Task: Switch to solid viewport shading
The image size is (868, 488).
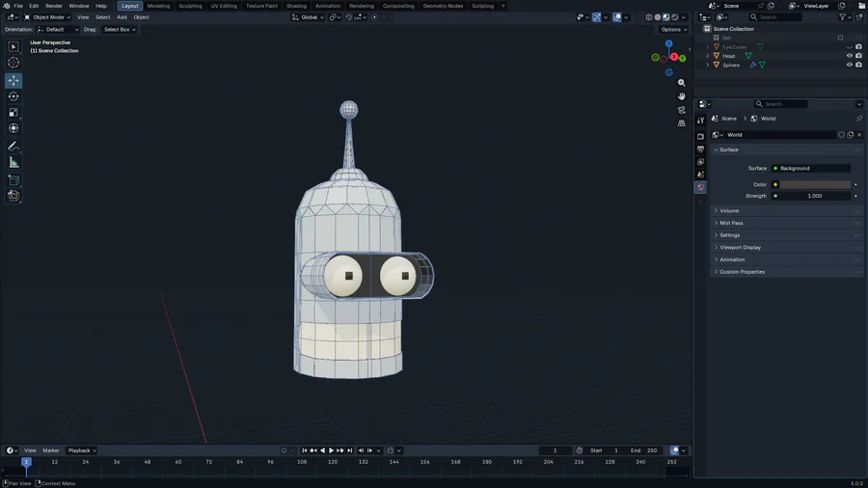Action: tap(658, 17)
